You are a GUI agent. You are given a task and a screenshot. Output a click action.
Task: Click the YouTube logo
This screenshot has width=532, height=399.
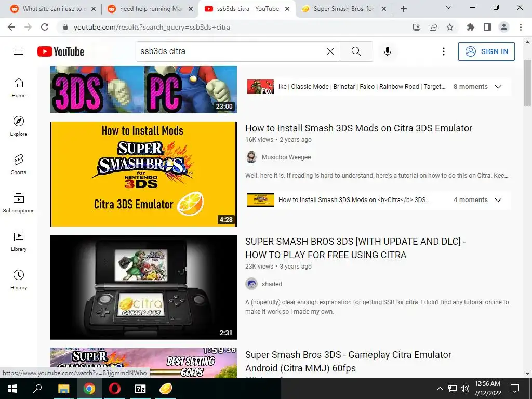click(x=61, y=51)
